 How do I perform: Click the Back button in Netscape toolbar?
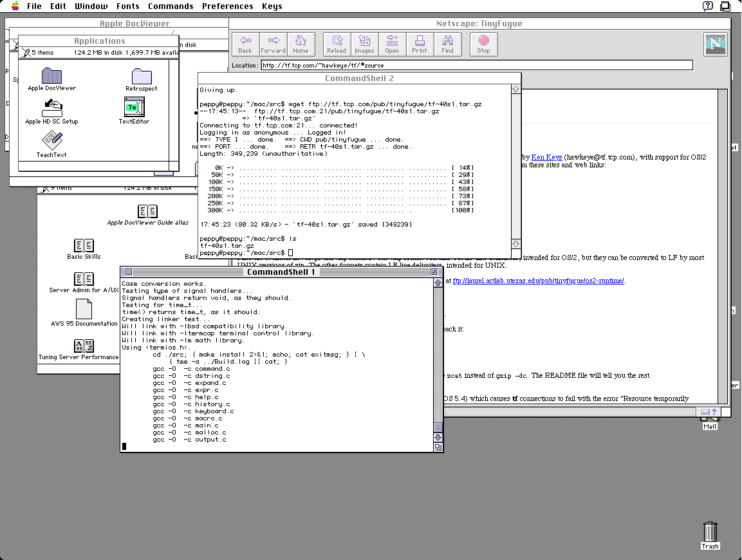coord(245,44)
